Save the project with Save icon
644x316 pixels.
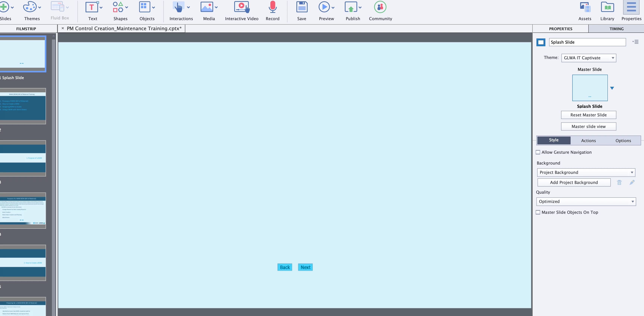coord(301,7)
